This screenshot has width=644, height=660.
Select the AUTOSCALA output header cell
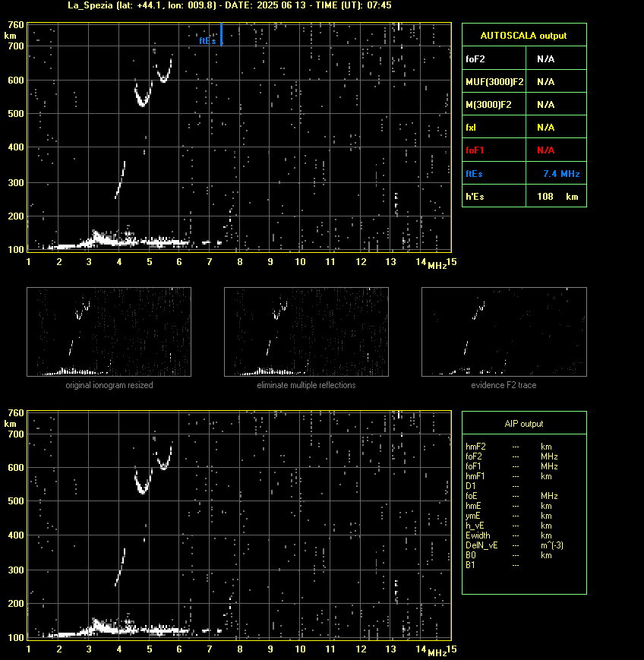click(x=524, y=36)
